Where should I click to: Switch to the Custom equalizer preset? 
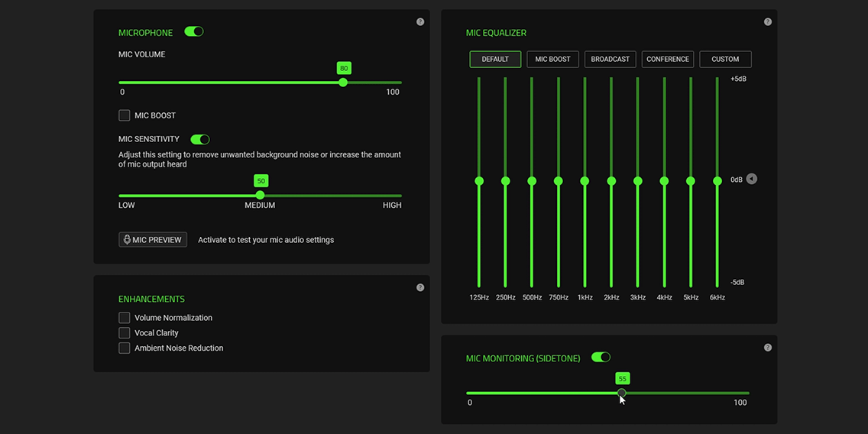pyautogui.click(x=725, y=60)
